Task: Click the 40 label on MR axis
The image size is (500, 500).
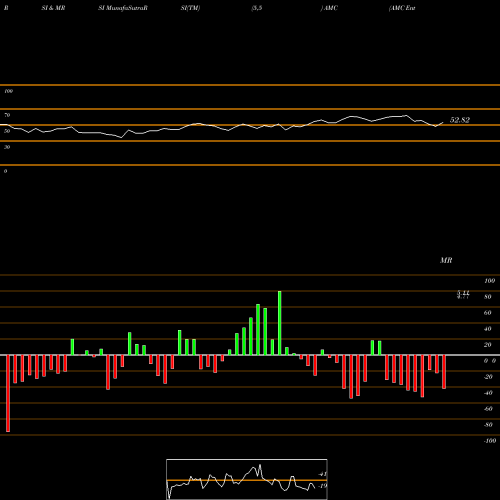Action: 488,329
